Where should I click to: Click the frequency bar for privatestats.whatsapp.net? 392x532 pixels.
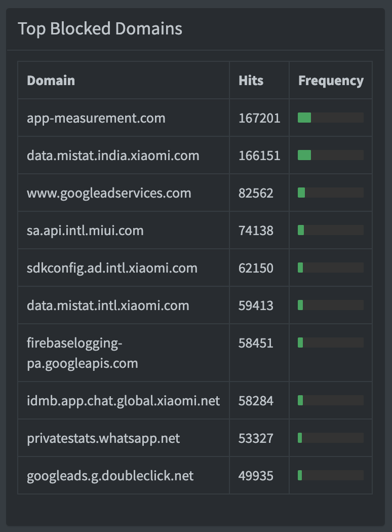tap(331, 438)
